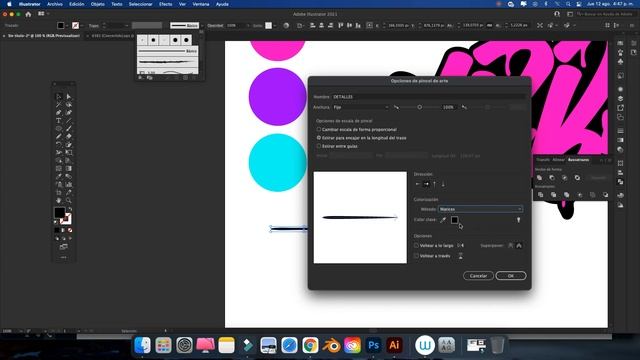This screenshot has height=360, width=640.
Task: Click the width slider handle in dialog
Action: click(x=420, y=107)
